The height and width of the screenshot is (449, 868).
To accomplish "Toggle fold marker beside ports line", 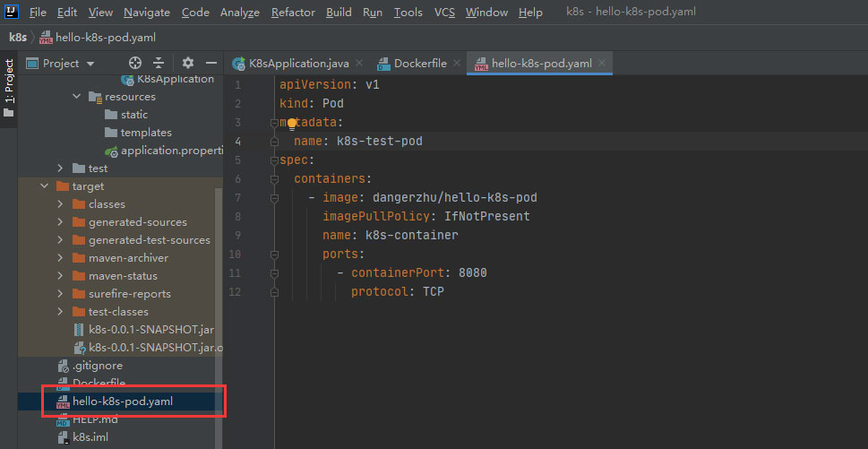I will 274,255.
